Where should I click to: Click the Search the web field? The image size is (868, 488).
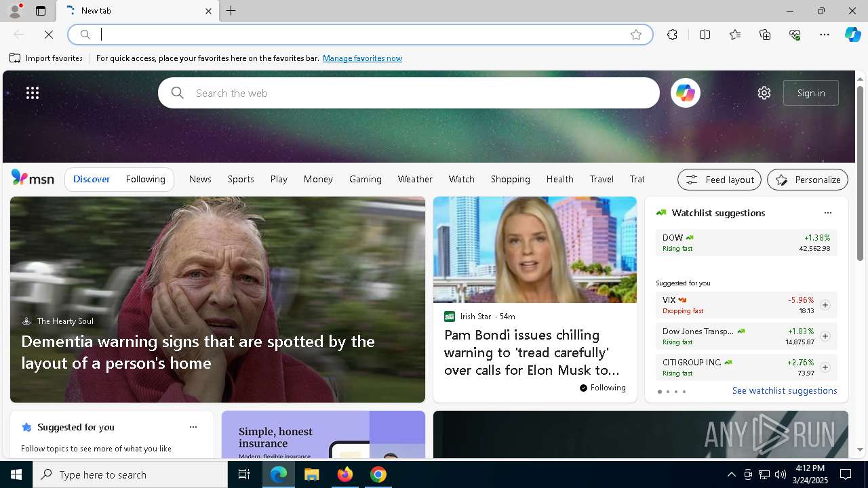pos(409,93)
